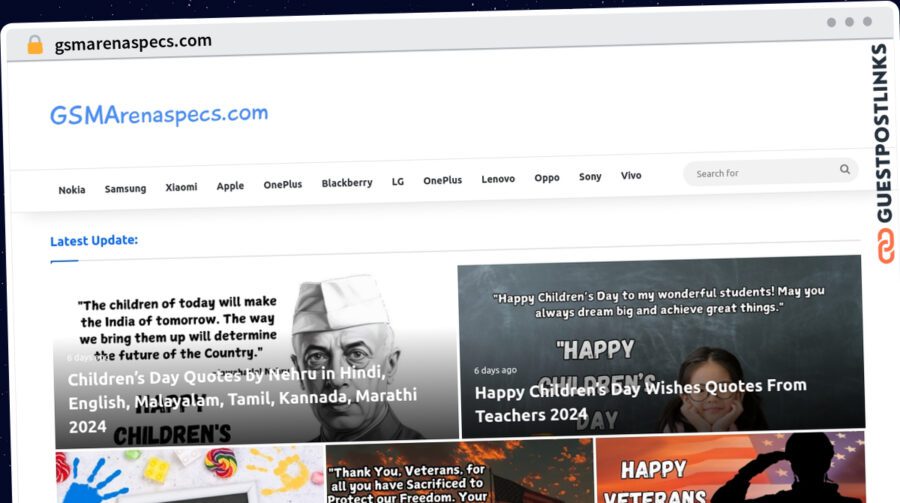This screenshot has height=503, width=900.
Task: Click '6 days ago' on the teachers article
Action: coord(495,370)
